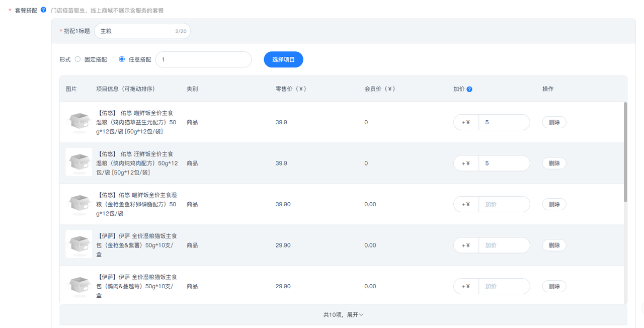The height and width of the screenshot is (328, 644).
Task: Click +¥ prefix in 鸡肉猫草益生元配方 row
Action: 466,122
